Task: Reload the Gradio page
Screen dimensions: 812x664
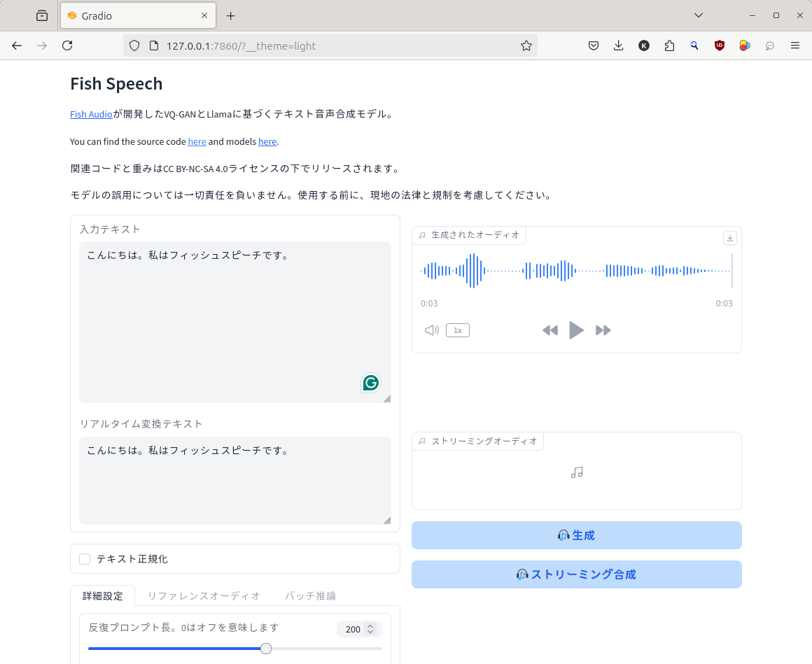Action: tap(67, 45)
